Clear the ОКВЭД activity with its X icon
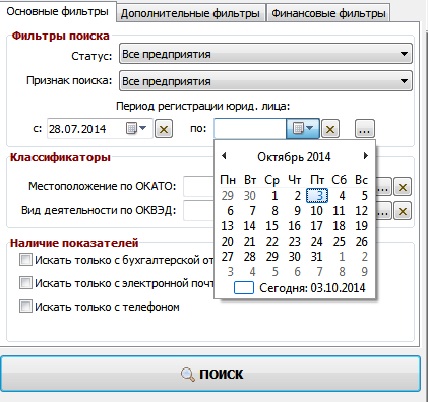This screenshot has width=428, height=402. (x=402, y=211)
